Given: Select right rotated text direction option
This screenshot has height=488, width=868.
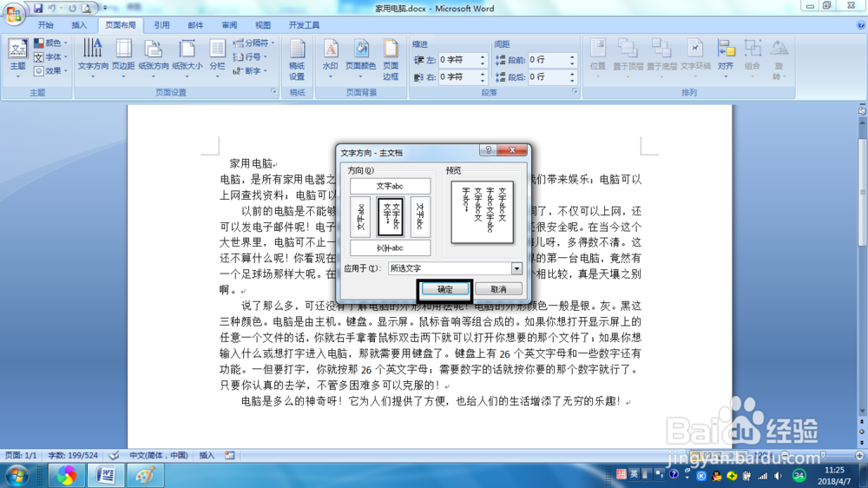Looking at the screenshot, I should click(x=420, y=216).
